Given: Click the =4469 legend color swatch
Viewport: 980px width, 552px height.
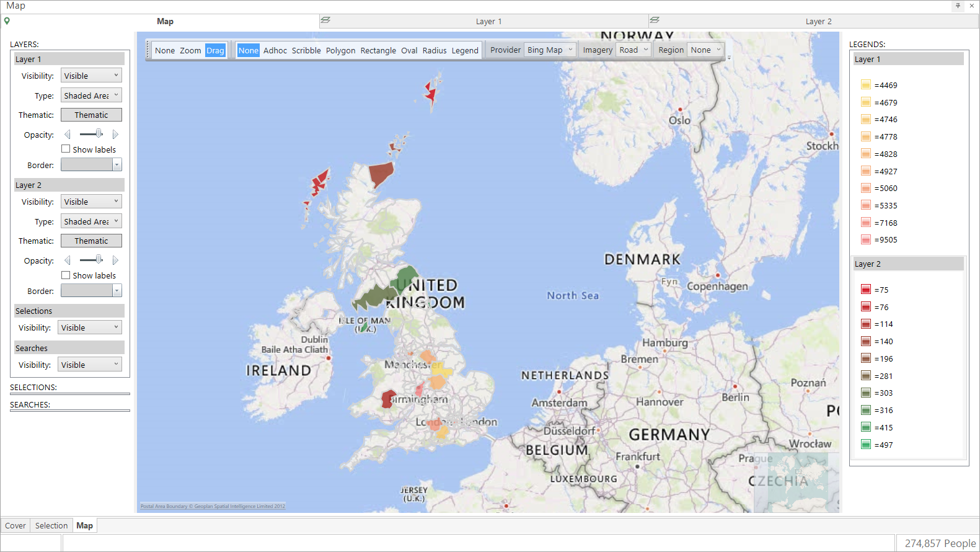Looking at the screenshot, I should point(866,85).
